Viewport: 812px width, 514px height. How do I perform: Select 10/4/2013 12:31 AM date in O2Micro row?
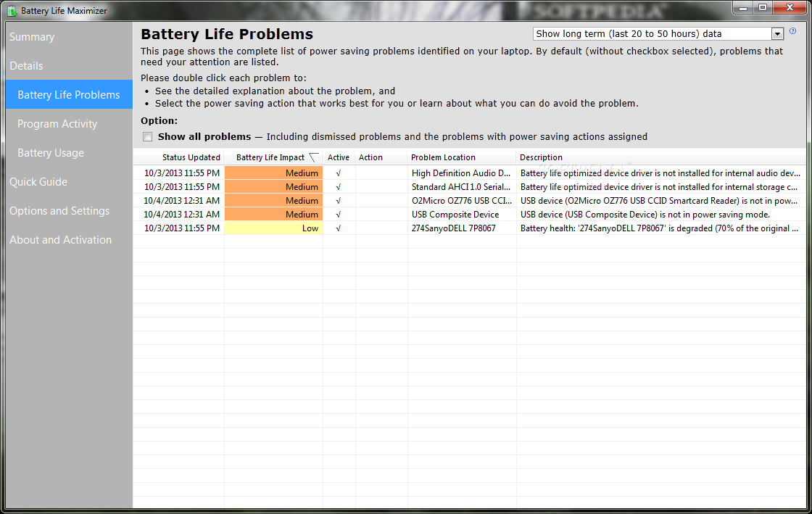point(182,201)
